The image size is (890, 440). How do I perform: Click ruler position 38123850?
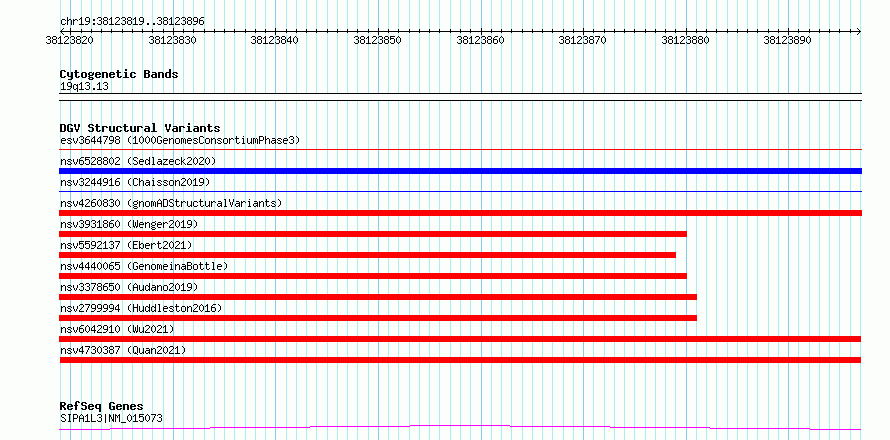377,40
